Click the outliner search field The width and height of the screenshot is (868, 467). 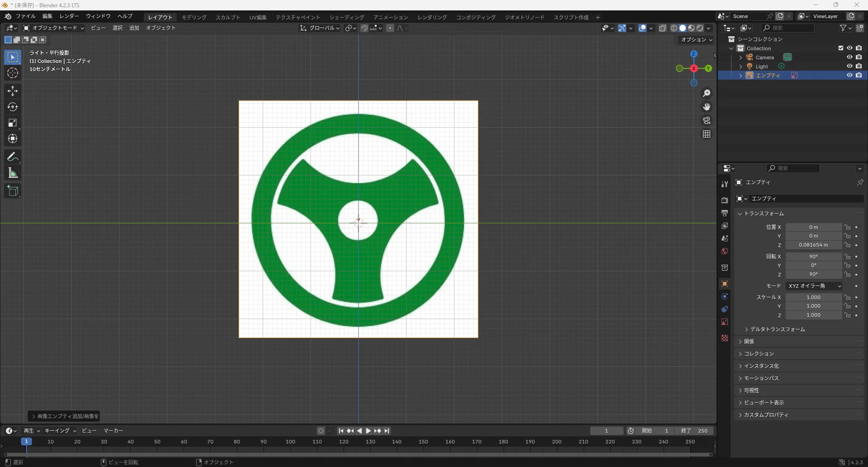click(788, 28)
